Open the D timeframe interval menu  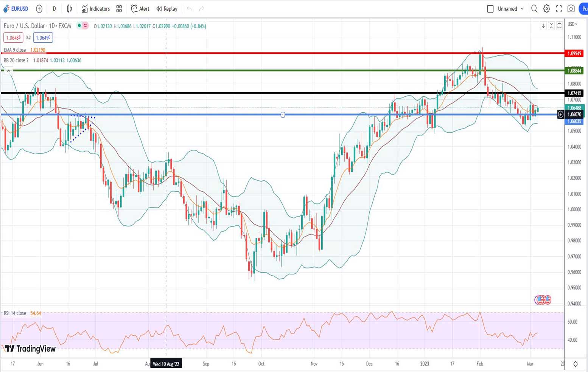coord(54,9)
